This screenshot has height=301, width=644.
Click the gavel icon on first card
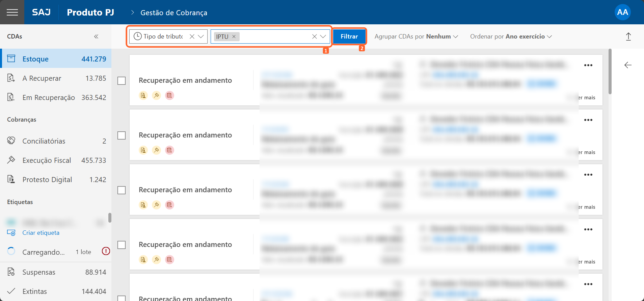[156, 96]
